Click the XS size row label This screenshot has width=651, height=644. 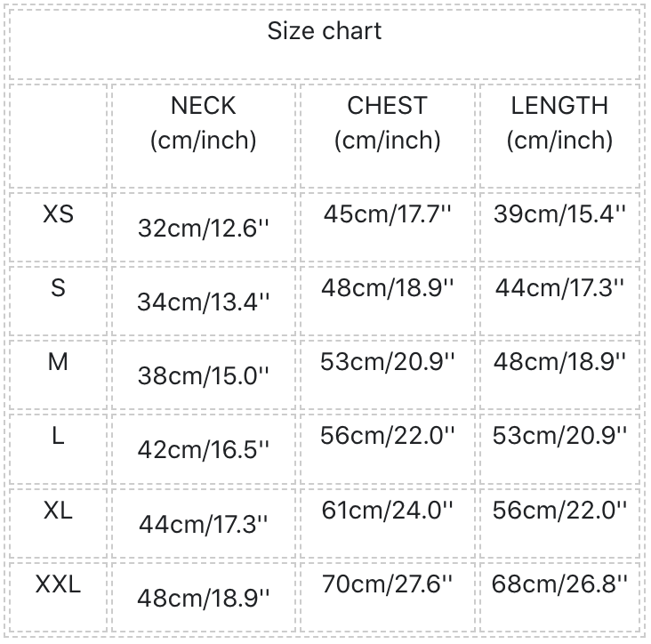59,214
